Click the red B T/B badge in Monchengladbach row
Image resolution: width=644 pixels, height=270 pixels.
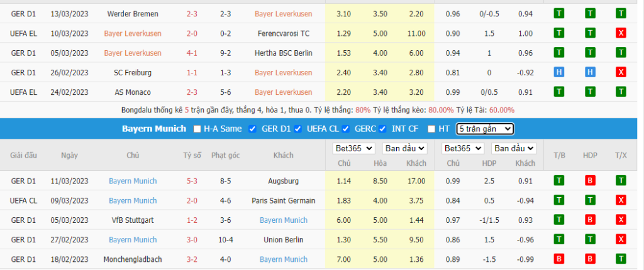[x=558, y=259]
